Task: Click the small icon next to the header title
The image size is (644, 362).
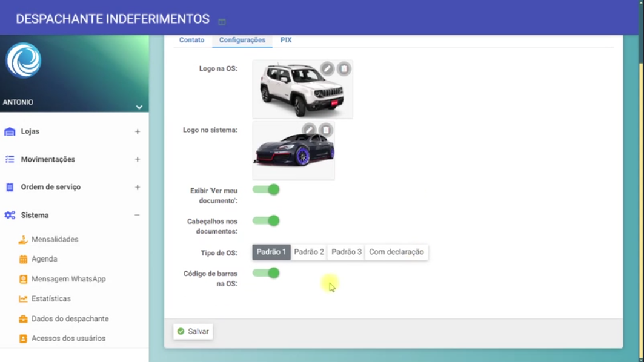Action: coord(222,22)
